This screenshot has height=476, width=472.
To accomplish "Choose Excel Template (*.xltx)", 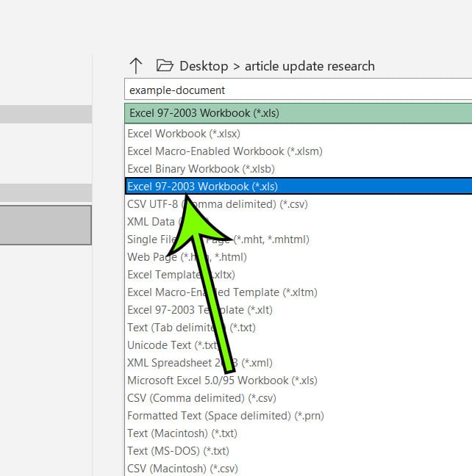I will [298, 275].
